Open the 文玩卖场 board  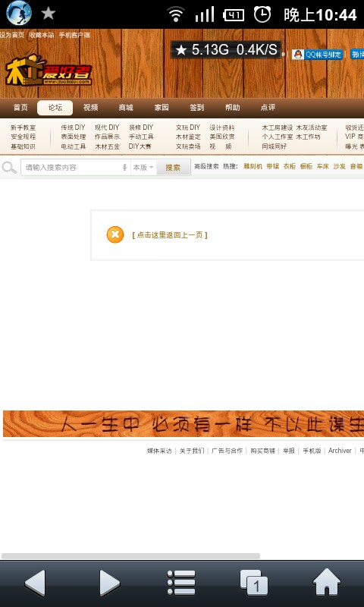point(188,146)
